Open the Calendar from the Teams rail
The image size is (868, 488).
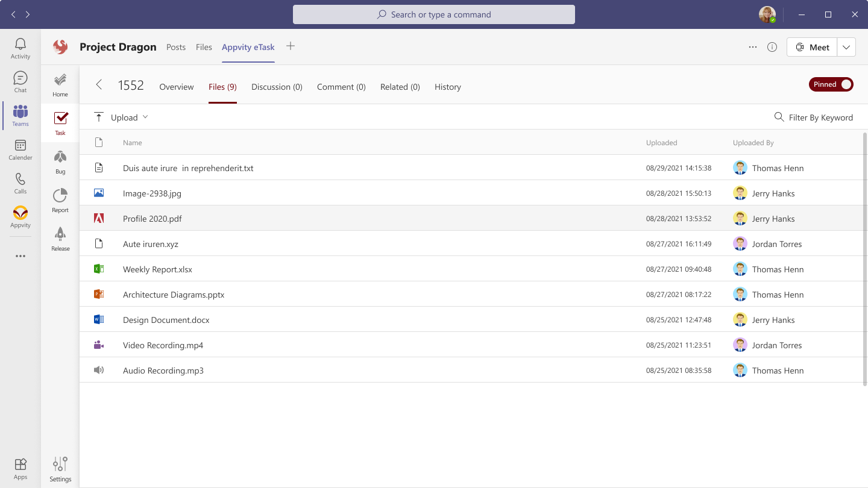[20, 149]
